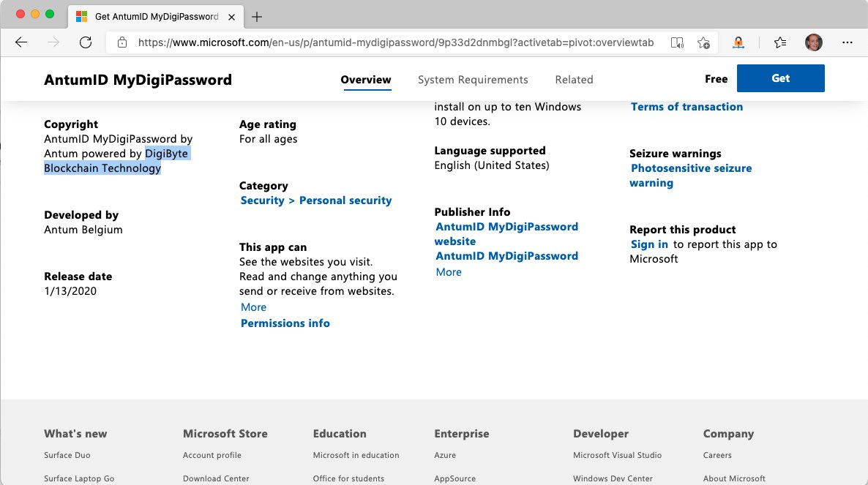Open browser settings and more menu
The width and height of the screenshot is (868, 485).
[847, 42]
